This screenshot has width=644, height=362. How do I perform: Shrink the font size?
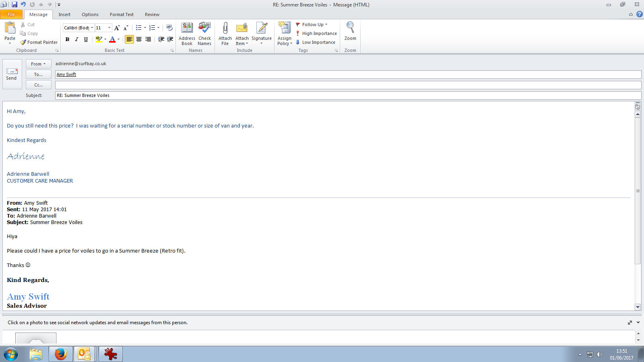(x=126, y=28)
